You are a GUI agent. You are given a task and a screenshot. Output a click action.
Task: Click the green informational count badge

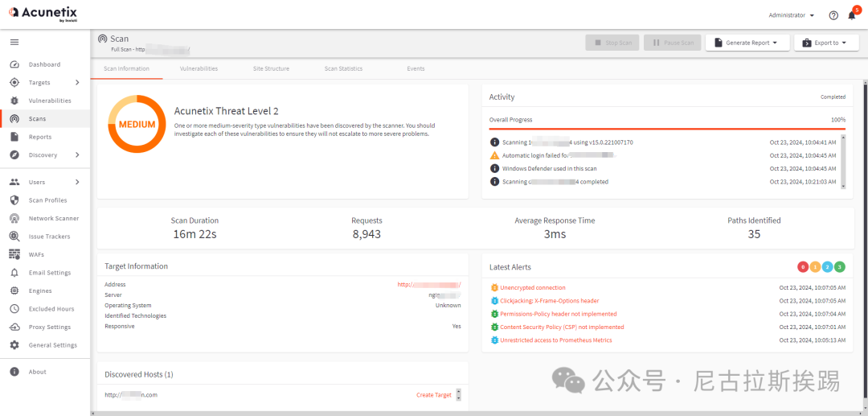click(840, 267)
